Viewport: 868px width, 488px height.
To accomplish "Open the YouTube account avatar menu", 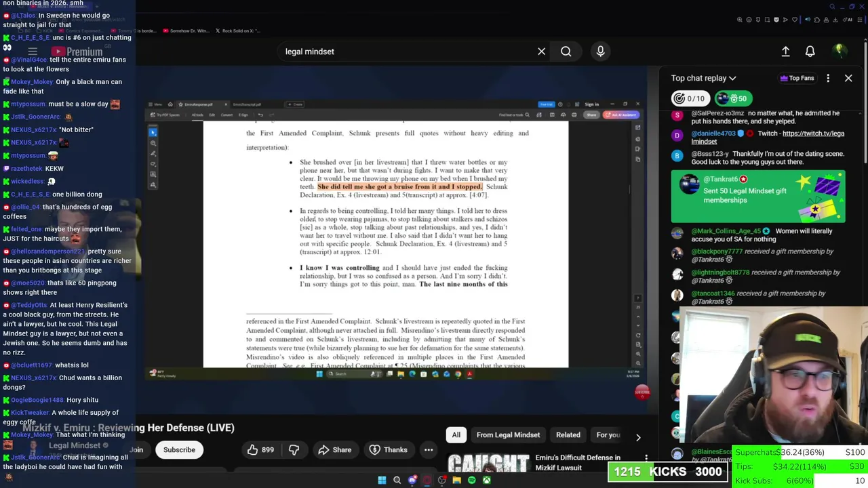I will [840, 52].
